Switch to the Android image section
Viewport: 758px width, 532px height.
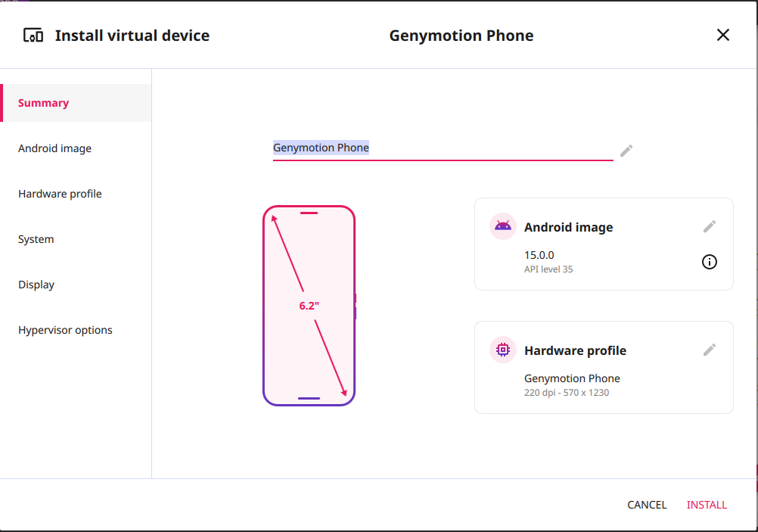pyautogui.click(x=54, y=148)
